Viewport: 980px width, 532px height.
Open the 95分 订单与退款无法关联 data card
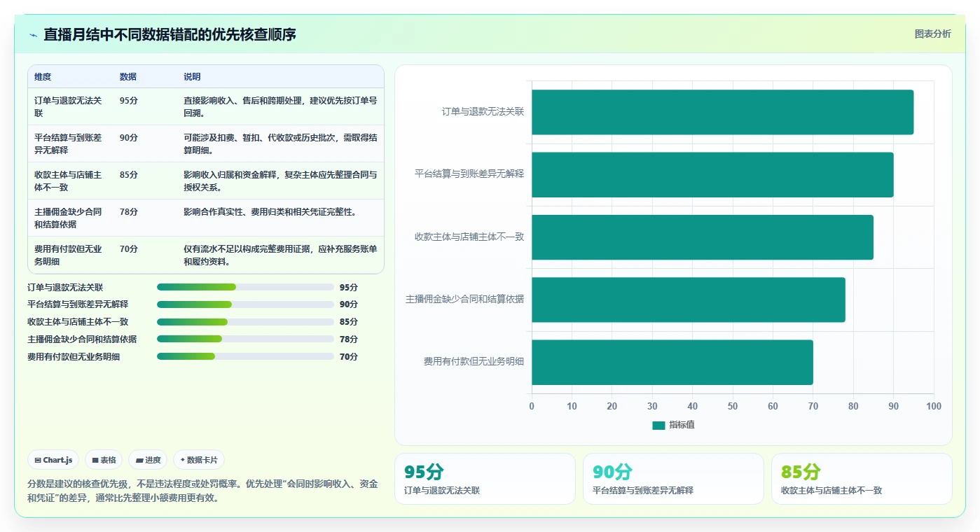coord(485,479)
